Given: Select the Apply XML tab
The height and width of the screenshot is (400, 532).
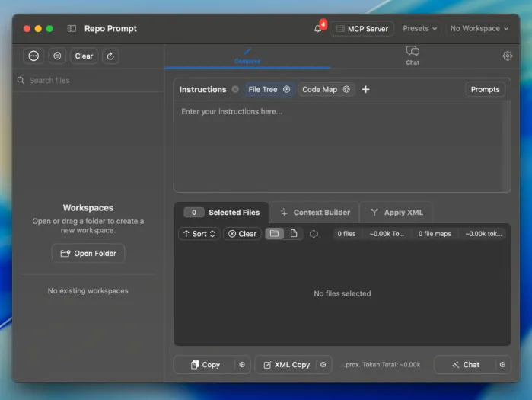Looking at the screenshot, I should (397, 213).
